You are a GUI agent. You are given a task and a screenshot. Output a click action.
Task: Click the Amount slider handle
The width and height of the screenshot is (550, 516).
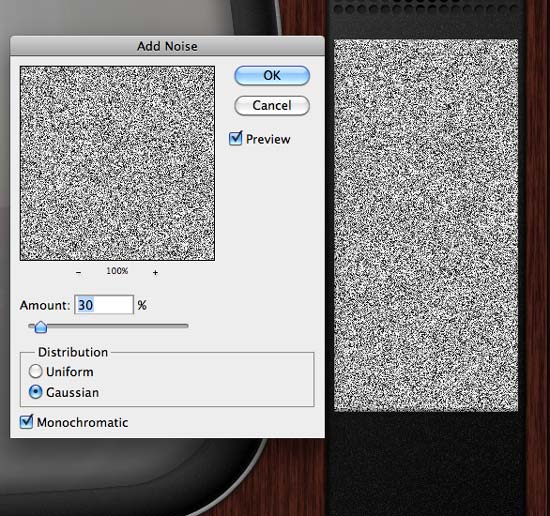click(41, 327)
